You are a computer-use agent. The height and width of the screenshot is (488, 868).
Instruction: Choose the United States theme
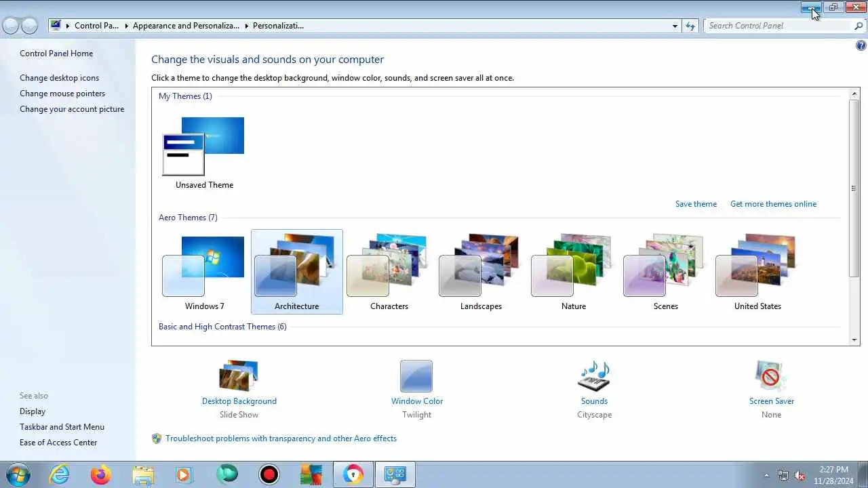pos(758,272)
